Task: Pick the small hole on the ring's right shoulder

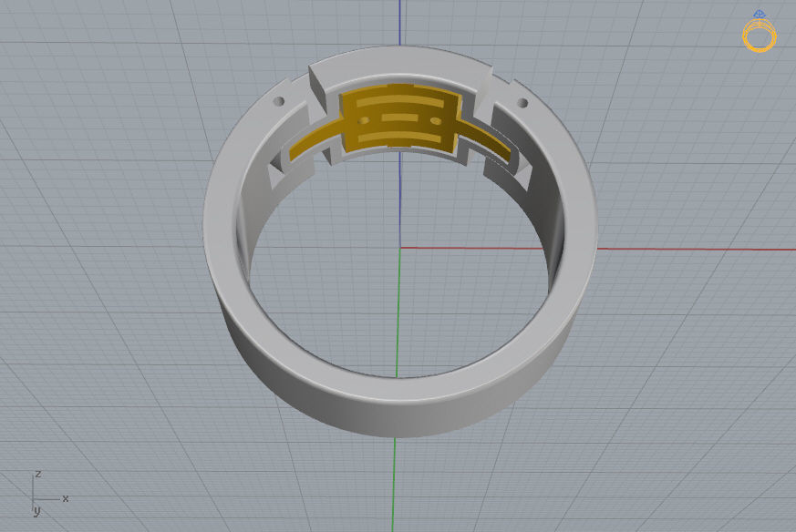Action: point(522,103)
